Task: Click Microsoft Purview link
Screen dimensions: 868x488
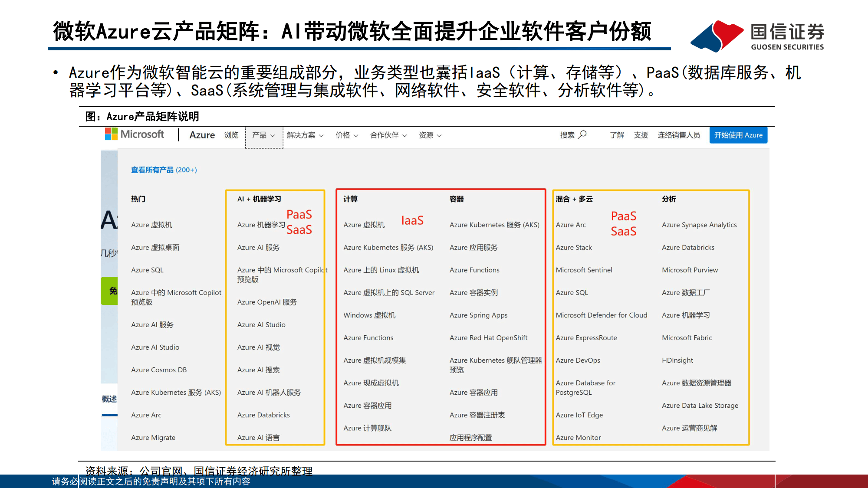Action: (x=690, y=270)
